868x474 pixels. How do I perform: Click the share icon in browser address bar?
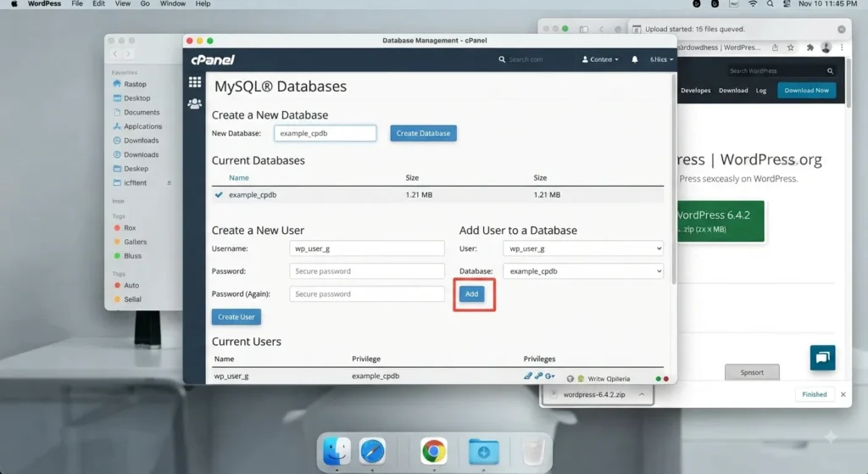tap(775, 47)
